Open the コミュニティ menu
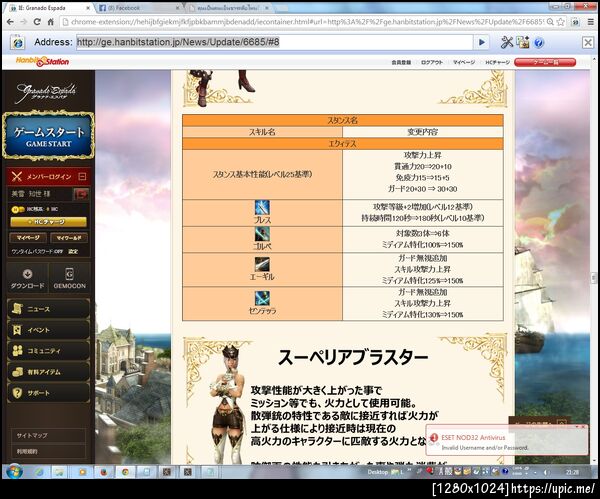Image resolution: width=600 pixels, height=499 pixels. pyautogui.click(x=49, y=351)
